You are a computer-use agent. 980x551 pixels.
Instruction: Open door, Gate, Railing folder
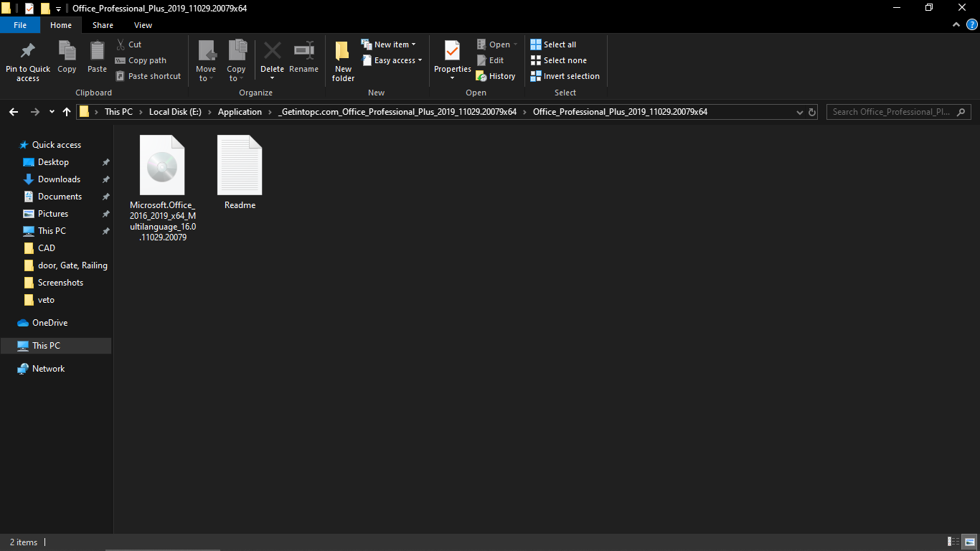[72, 265]
